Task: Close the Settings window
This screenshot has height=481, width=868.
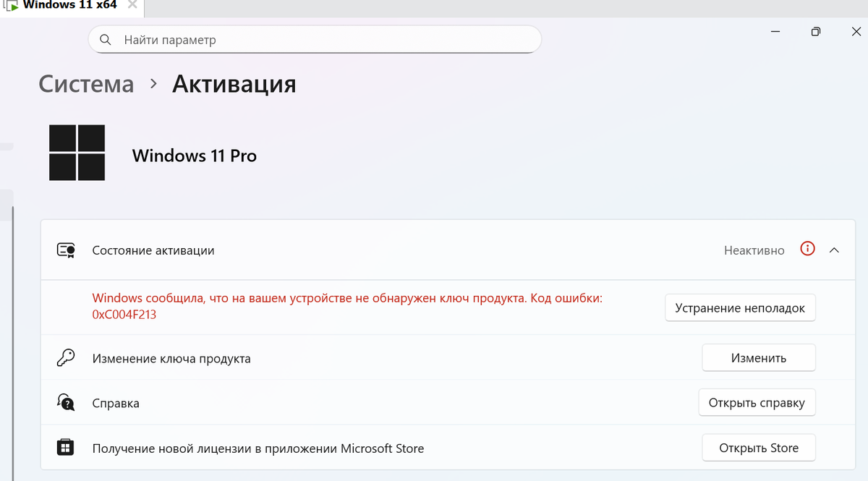Action: 856,32
